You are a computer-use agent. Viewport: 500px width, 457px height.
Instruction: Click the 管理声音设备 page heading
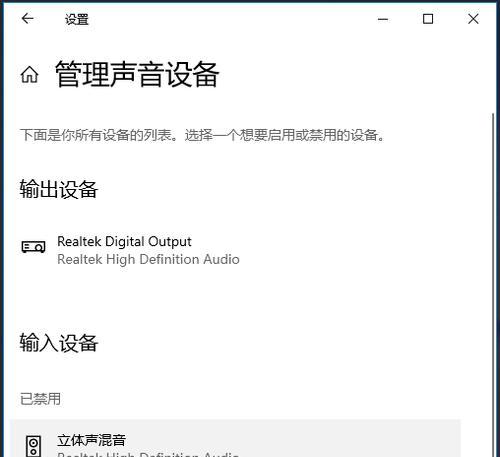pos(137,74)
